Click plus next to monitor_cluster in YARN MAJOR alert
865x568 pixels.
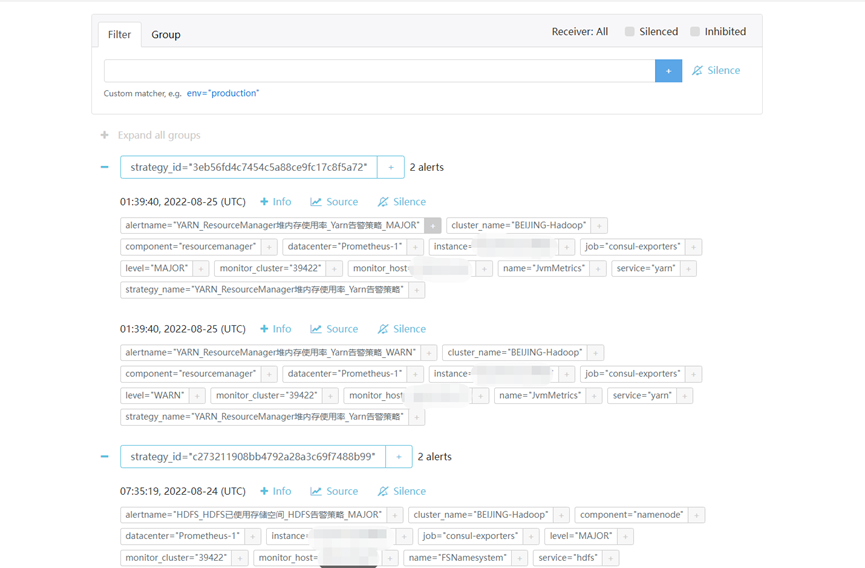(334, 269)
